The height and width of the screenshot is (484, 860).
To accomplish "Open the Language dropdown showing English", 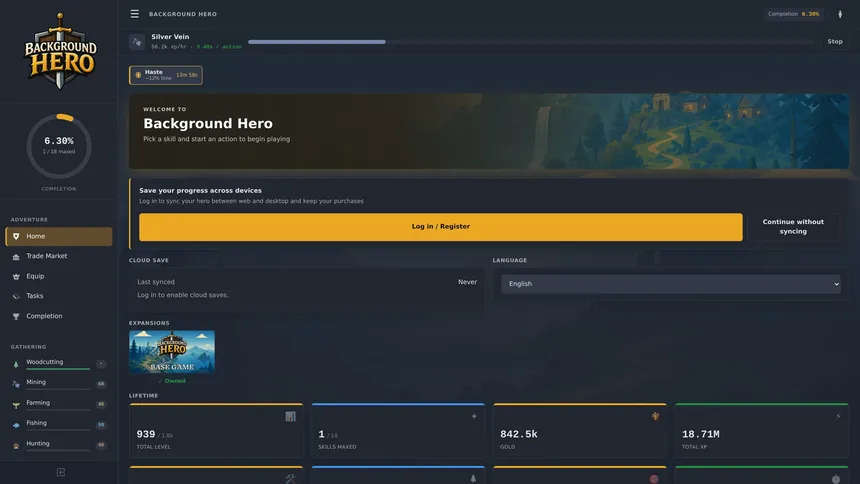I will coord(670,284).
